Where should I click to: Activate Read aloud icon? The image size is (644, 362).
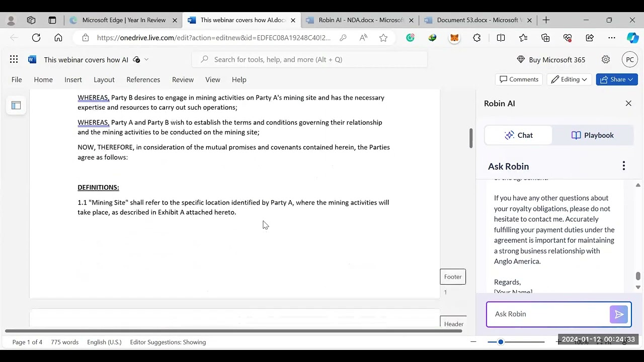click(x=363, y=38)
